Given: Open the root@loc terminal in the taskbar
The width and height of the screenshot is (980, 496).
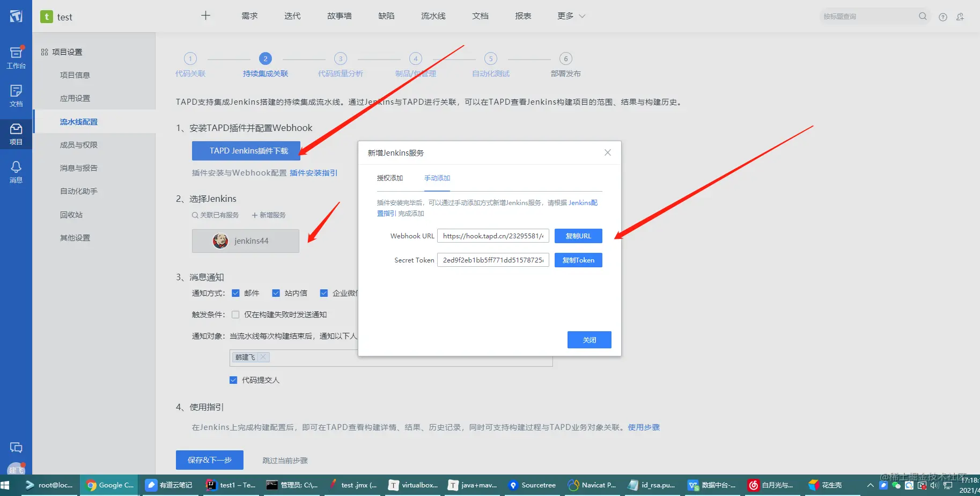Looking at the screenshot, I should 49,485.
